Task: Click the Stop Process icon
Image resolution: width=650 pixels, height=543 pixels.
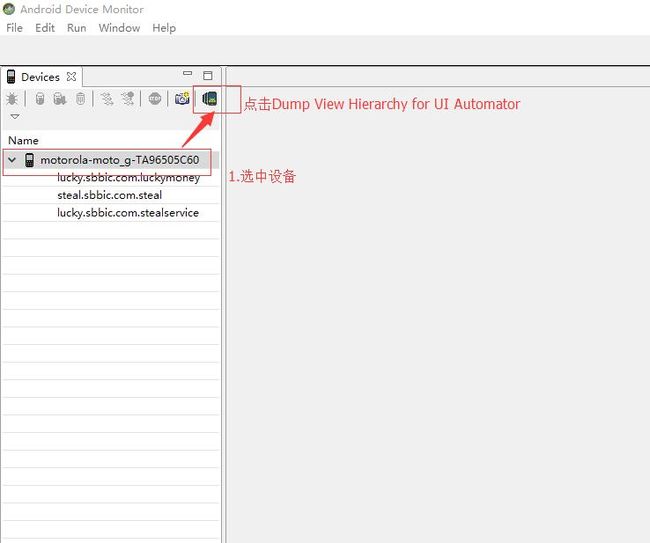Action: coord(155,99)
